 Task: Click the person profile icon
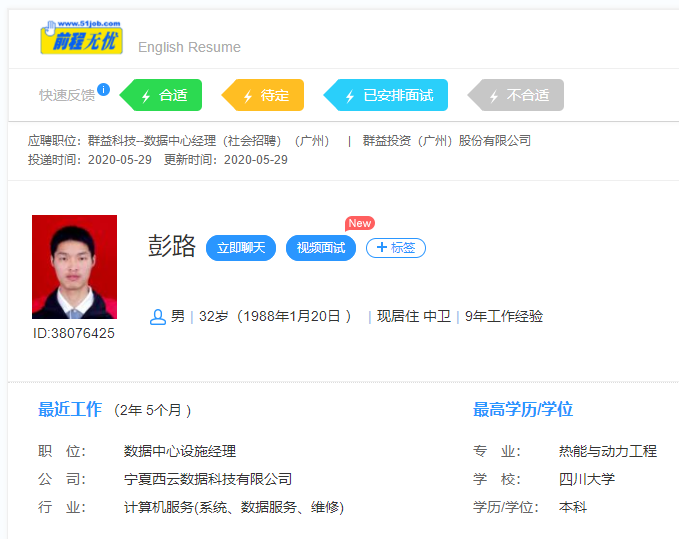pos(158,316)
